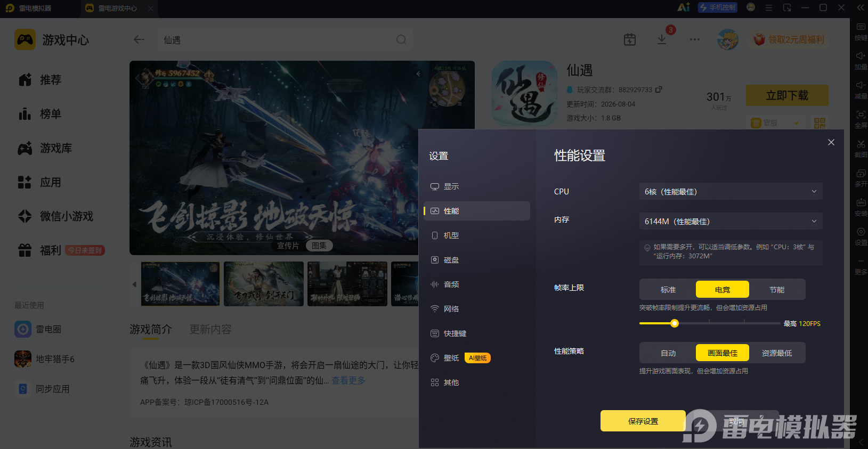The width and height of the screenshot is (868, 449).
Task: Go back using the game center arrow
Action: pyautogui.click(x=139, y=39)
